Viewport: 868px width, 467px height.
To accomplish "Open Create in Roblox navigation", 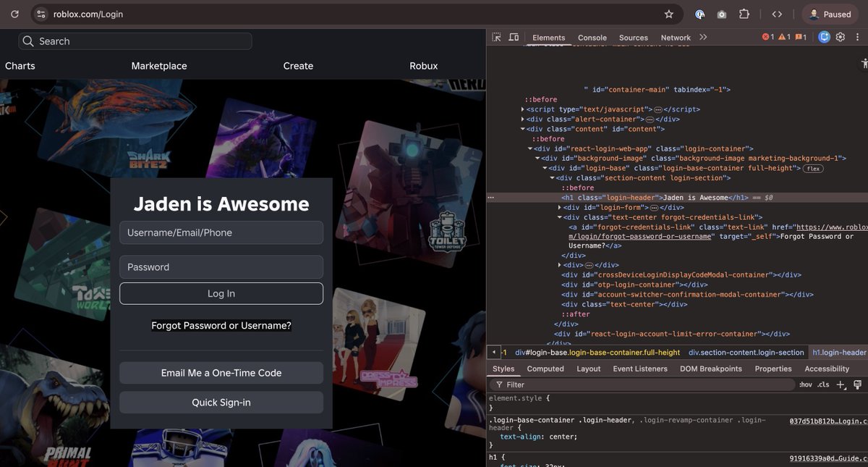I will pyautogui.click(x=298, y=66).
